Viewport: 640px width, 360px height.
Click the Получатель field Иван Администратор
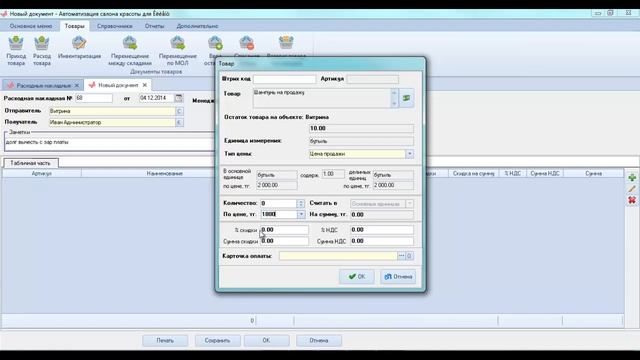(112, 122)
